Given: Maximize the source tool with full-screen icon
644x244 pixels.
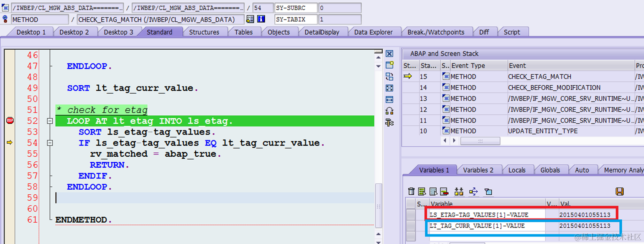Looking at the screenshot, I should [x=389, y=88].
